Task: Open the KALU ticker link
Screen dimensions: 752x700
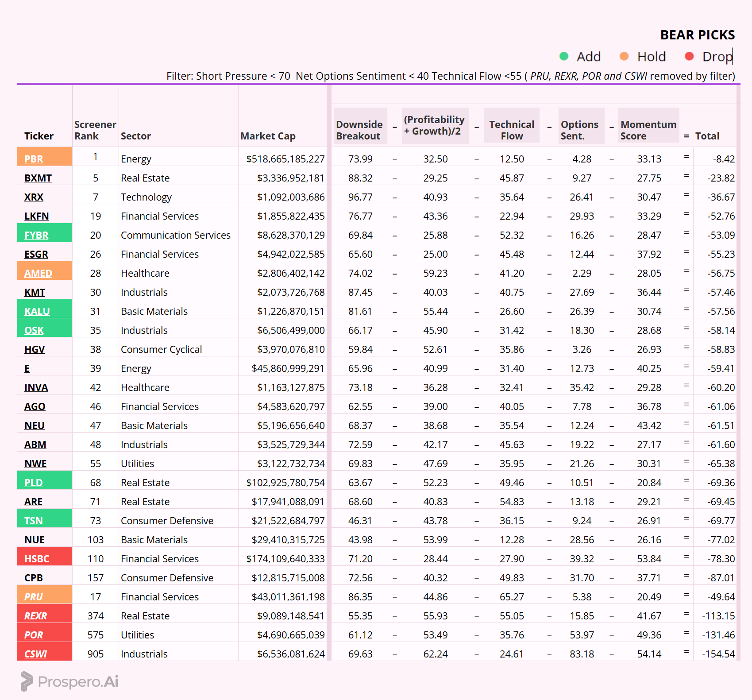Action: coord(37,311)
